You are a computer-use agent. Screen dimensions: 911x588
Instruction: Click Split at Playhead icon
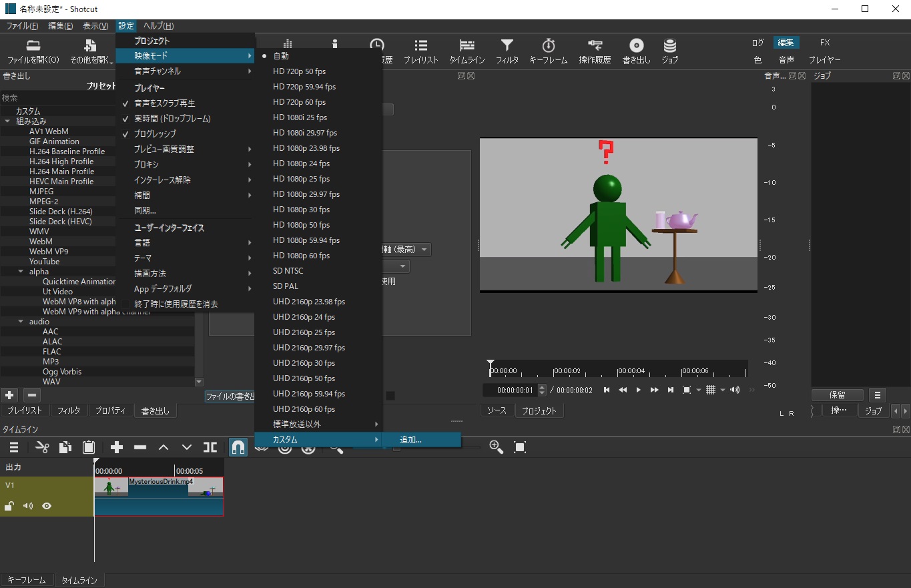click(210, 447)
